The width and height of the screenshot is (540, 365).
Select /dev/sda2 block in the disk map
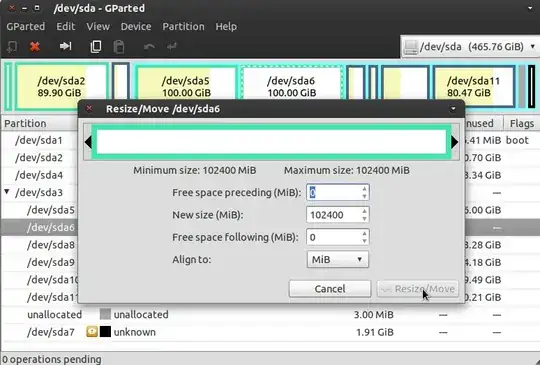click(62, 86)
